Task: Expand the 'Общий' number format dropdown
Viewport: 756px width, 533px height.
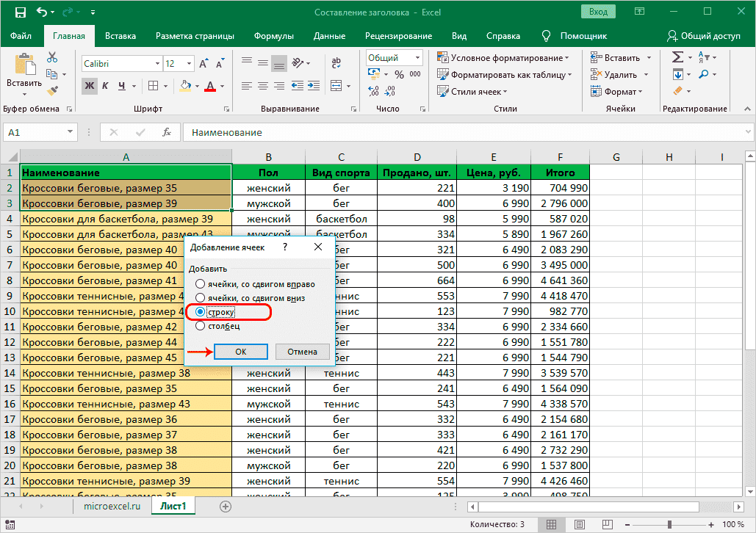Action: click(x=417, y=58)
